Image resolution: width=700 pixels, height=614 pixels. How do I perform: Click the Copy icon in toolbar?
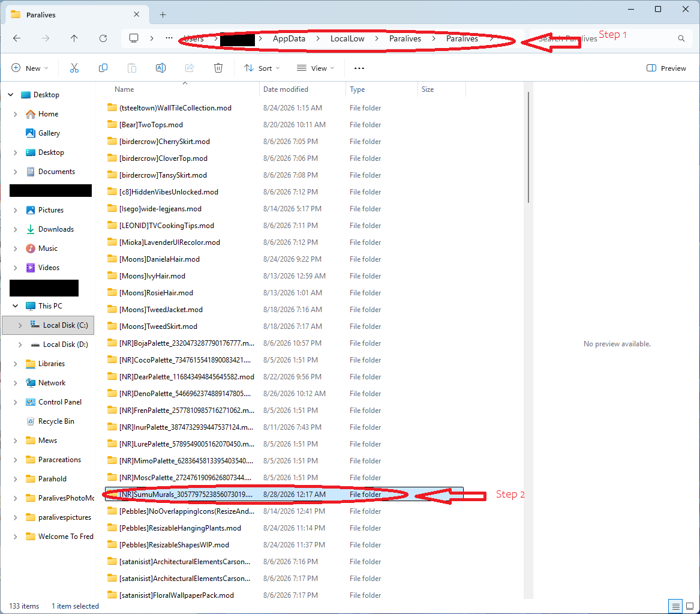click(x=103, y=68)
